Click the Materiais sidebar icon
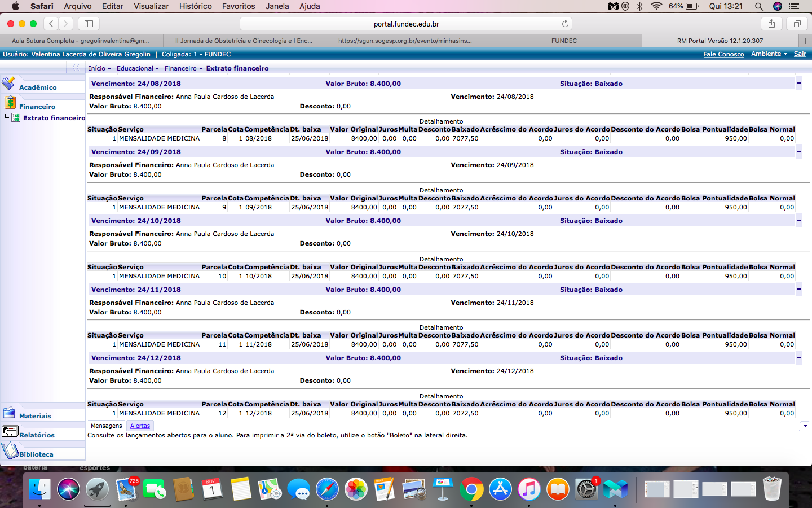Image resolution: width=812 pixels, height=508 pixels. point(9,413)
